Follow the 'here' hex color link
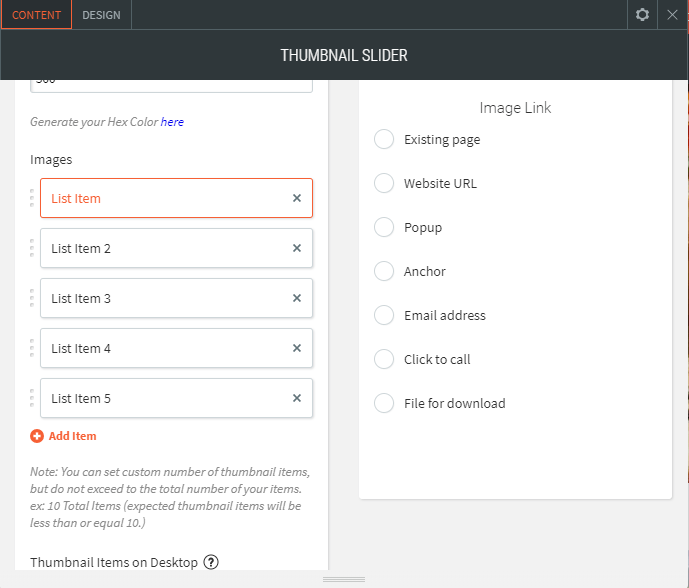The width and height of the screenshot is (689, 588). point(172,122)
